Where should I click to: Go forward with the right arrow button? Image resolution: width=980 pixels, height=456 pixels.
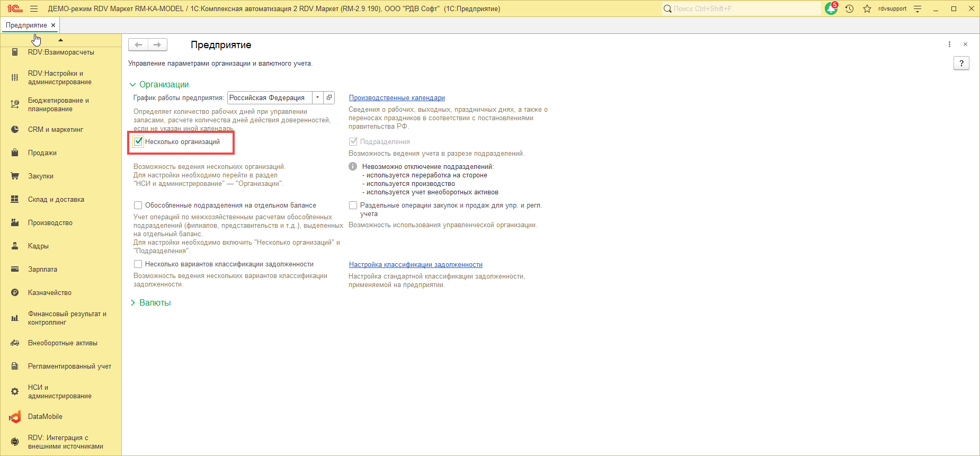tap(157, 45)
